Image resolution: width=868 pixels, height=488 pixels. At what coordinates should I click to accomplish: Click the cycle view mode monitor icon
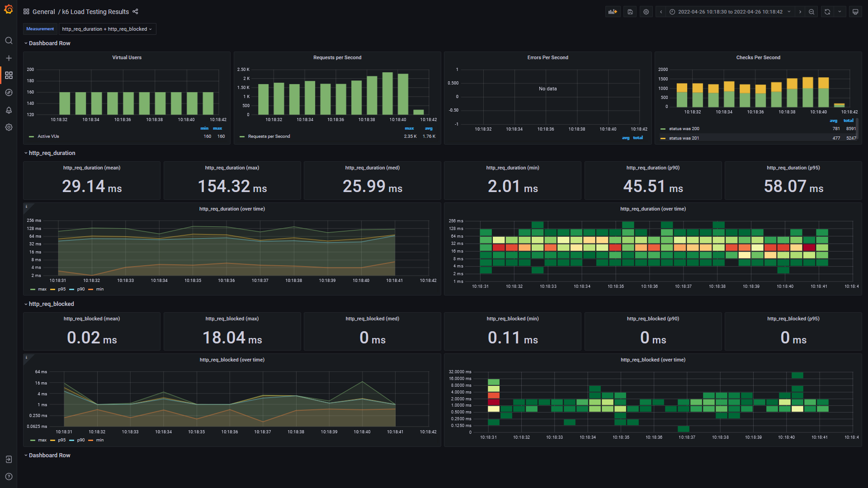[x=855, y=12]
